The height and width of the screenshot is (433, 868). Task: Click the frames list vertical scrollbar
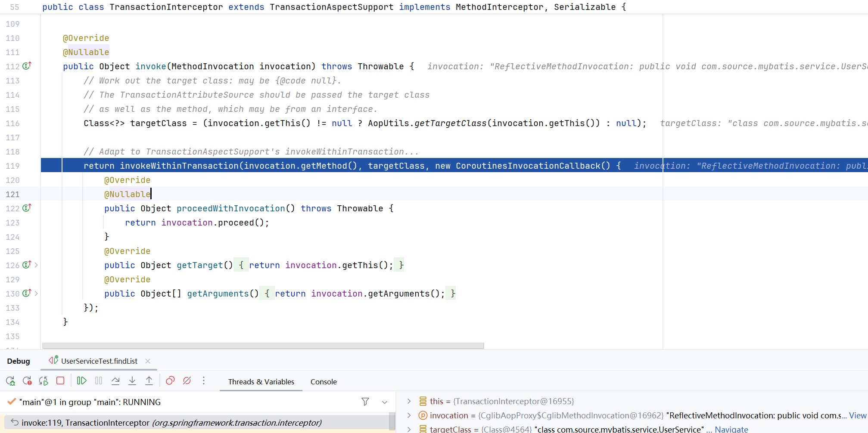392,421
